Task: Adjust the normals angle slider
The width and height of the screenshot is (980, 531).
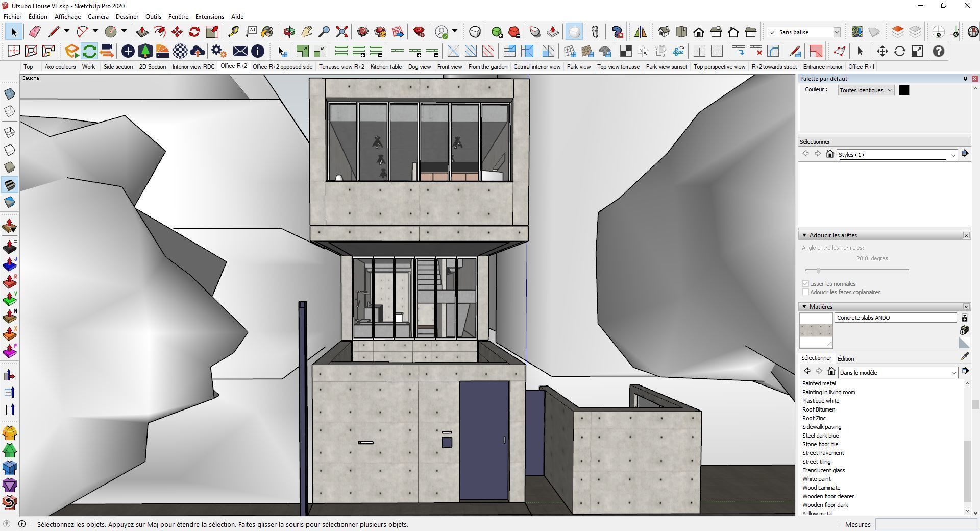Action: coord(818,270)
